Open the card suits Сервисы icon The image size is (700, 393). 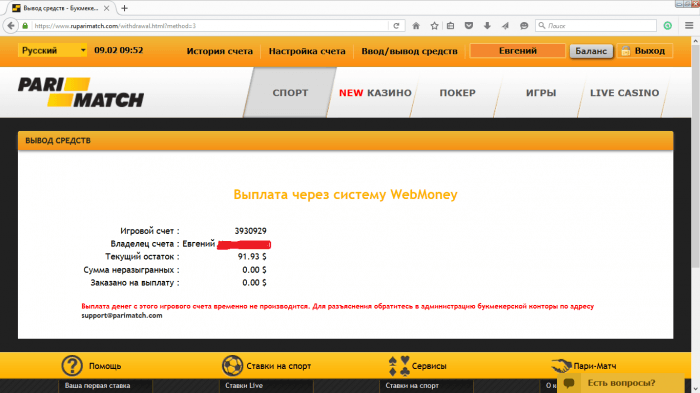(x=399, y=366)
